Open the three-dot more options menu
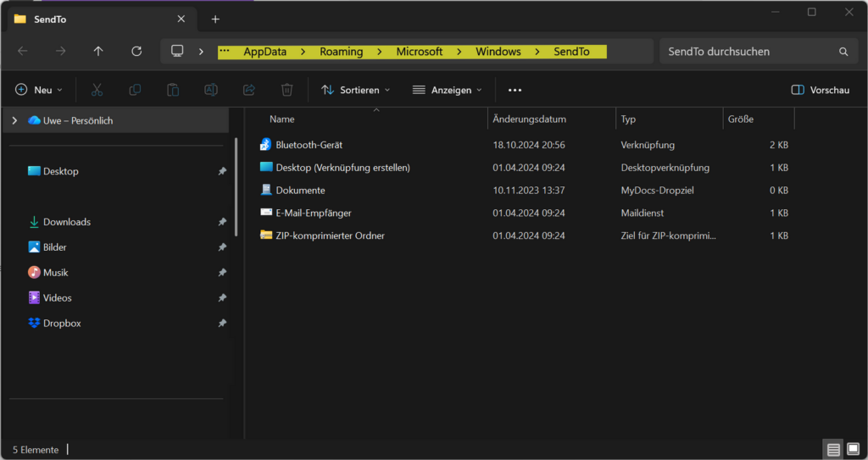Screen dimensions: 868x460 515,91
